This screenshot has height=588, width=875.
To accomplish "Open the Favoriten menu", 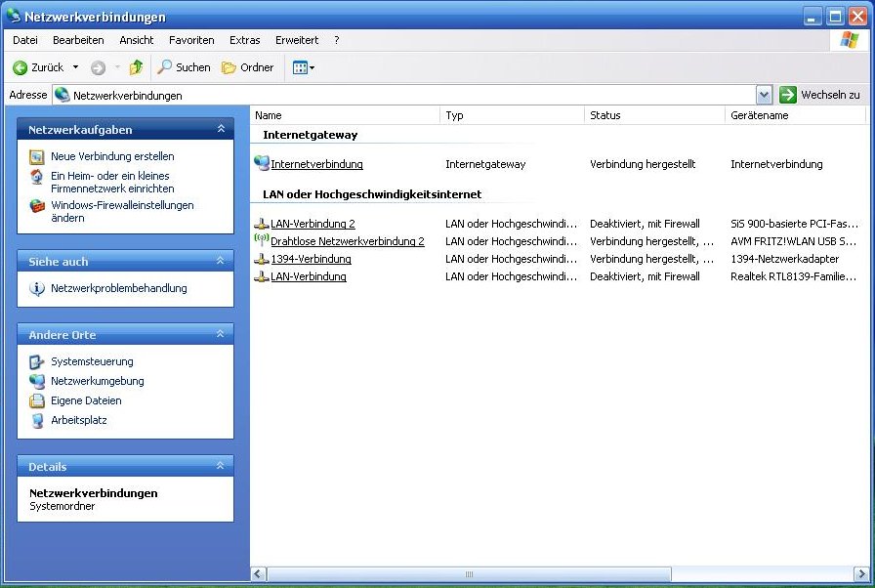I will (191, 40).
